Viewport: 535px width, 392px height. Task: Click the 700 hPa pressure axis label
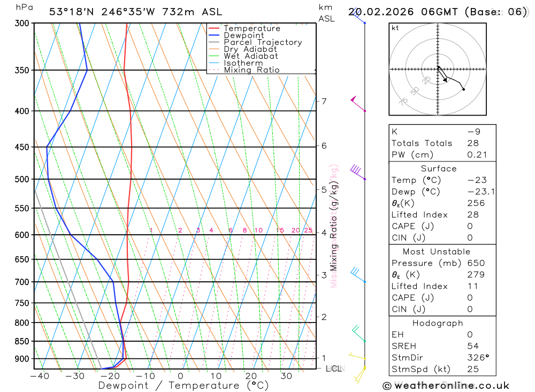tap(22, 282)
